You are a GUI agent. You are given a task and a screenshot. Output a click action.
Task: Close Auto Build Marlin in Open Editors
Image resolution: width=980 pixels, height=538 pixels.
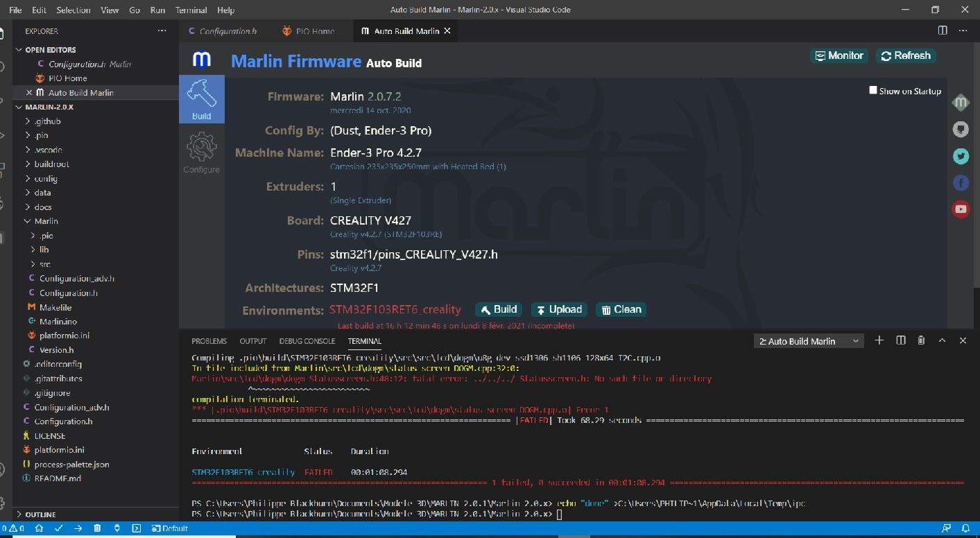click(28, 93)
